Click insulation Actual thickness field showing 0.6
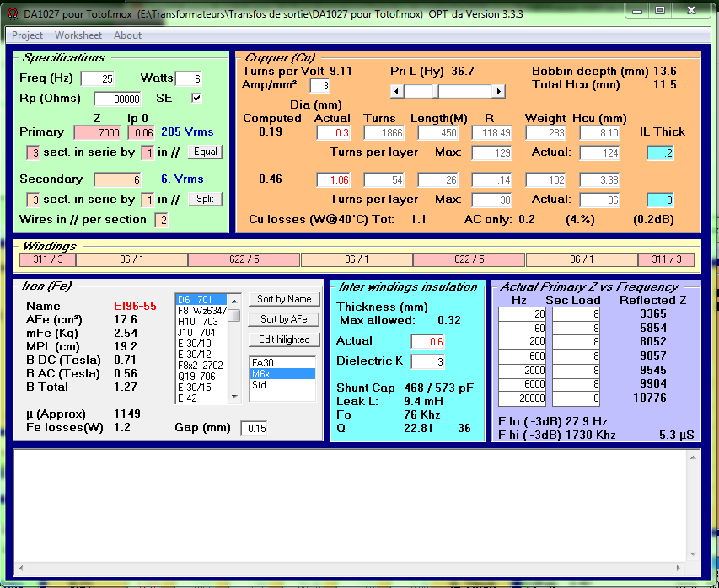Screen dimensions: 719x588 (x=428, y=342)
